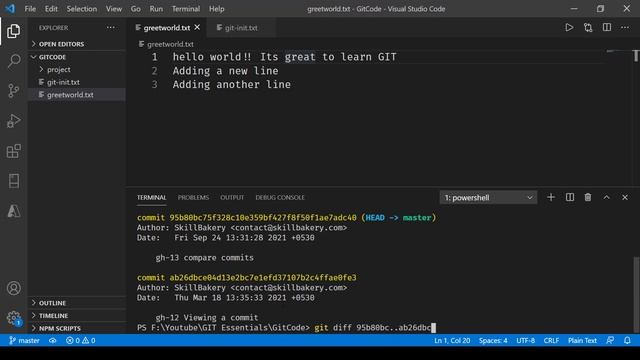Click Plain Text language mode item
640x360 pixels.
pyautogui.click(x=582, y=340)
